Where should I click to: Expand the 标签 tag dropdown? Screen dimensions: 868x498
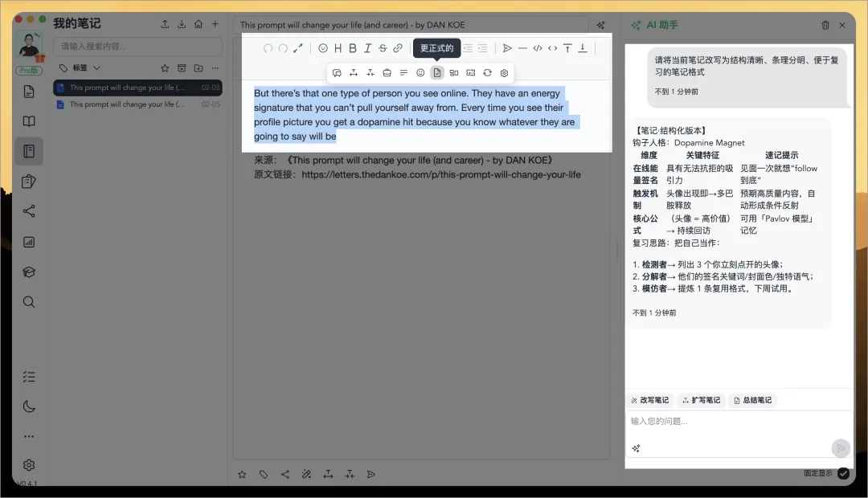point(97,68)
